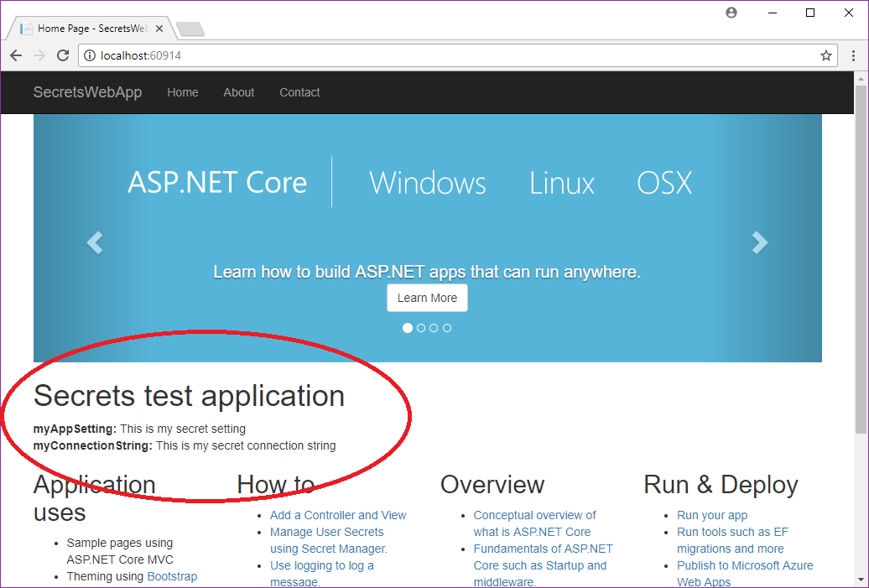Select the fourth carousel indicator dot

(x=447, y=327)
